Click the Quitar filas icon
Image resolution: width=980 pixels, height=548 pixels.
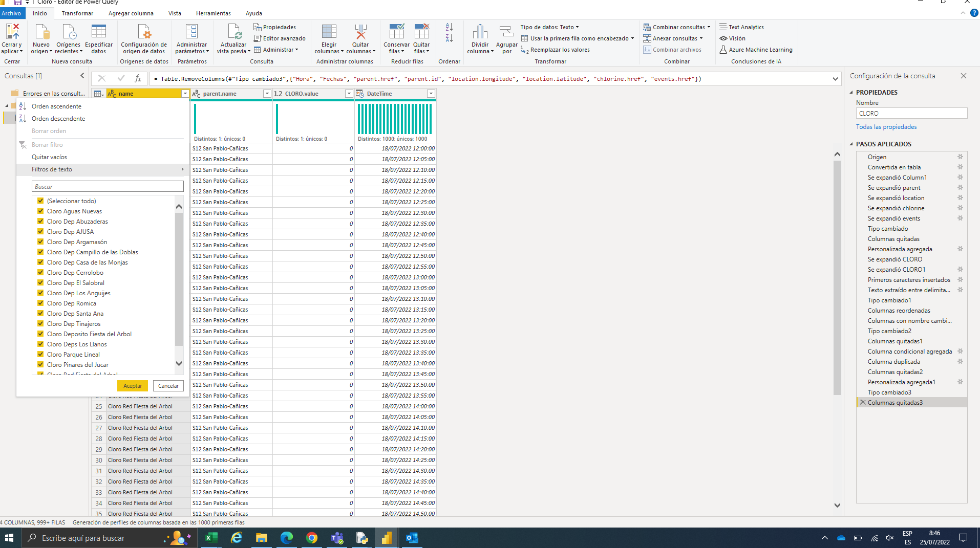tap(422, 32)
